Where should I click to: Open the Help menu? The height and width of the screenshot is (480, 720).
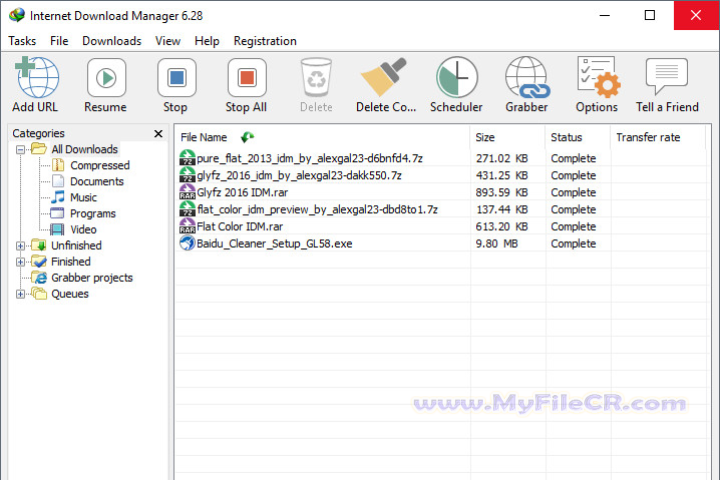click(x=207, y=41)
